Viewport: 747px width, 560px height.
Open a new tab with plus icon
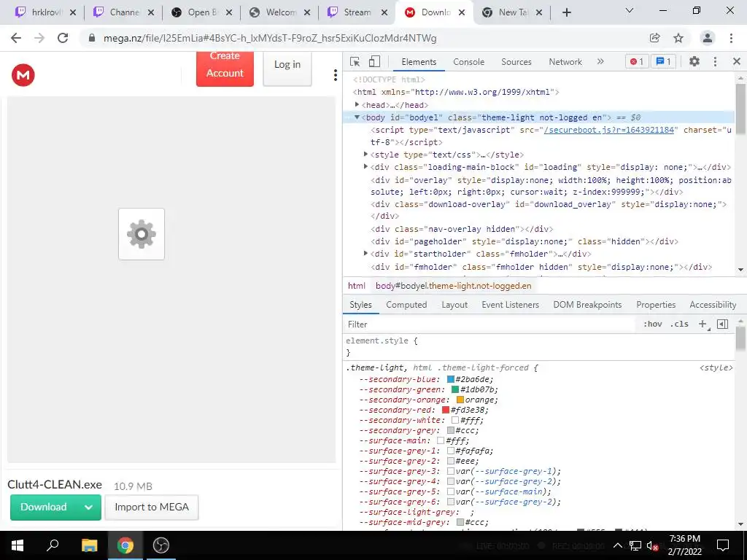[566, 12]
